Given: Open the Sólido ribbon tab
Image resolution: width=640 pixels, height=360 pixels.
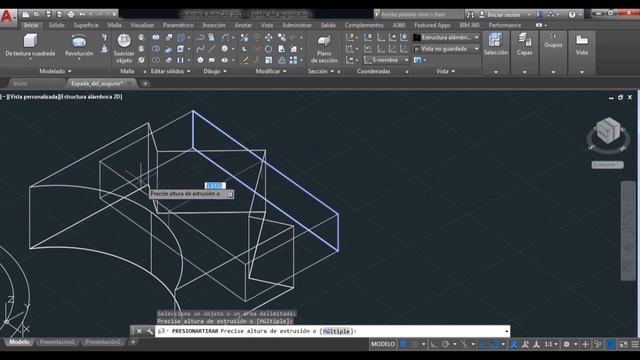Looking at the screenshot, I should [56, 25].
